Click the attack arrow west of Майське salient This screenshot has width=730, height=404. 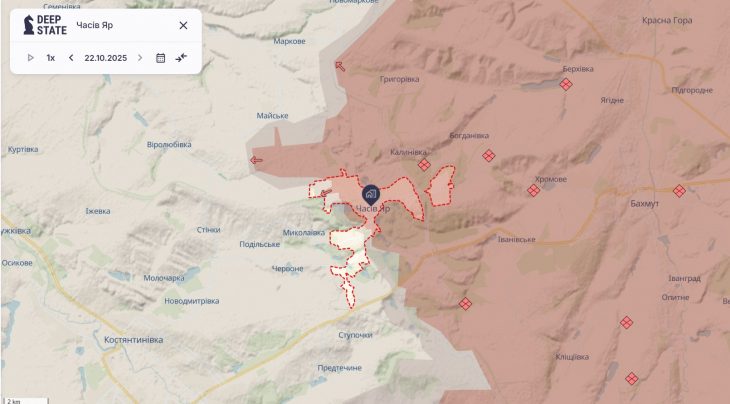[256, 161]
